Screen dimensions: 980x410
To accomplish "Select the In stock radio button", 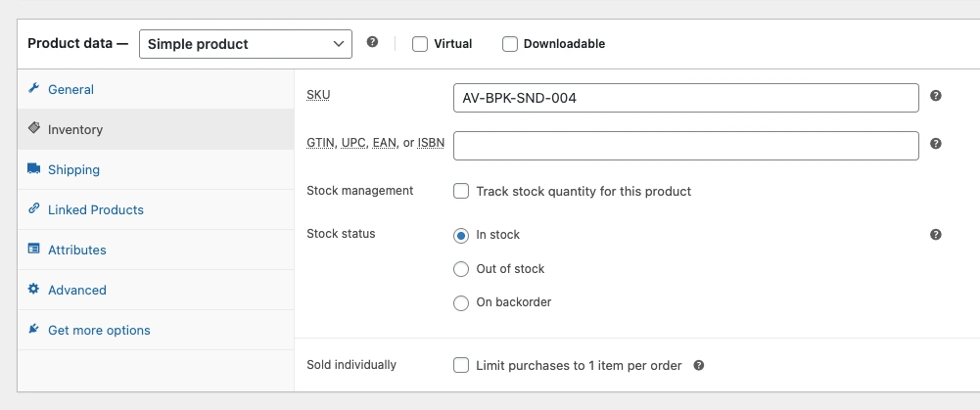I will pos(460,236).
